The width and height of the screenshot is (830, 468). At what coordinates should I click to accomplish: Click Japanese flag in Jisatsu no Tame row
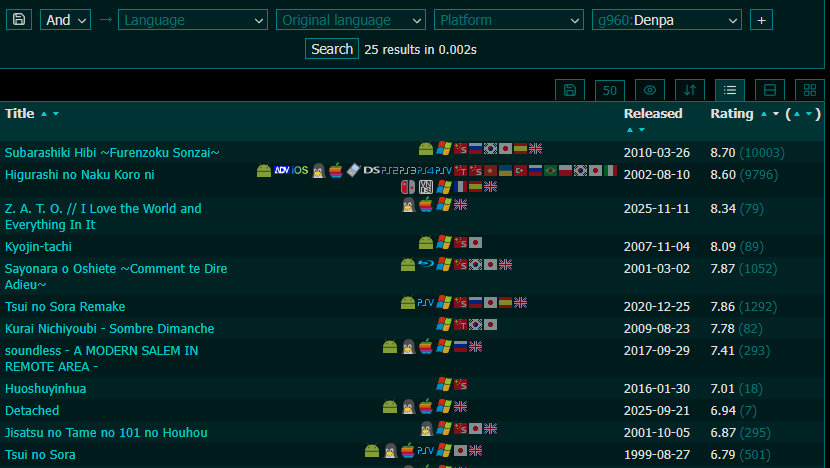tap(475, 429)
